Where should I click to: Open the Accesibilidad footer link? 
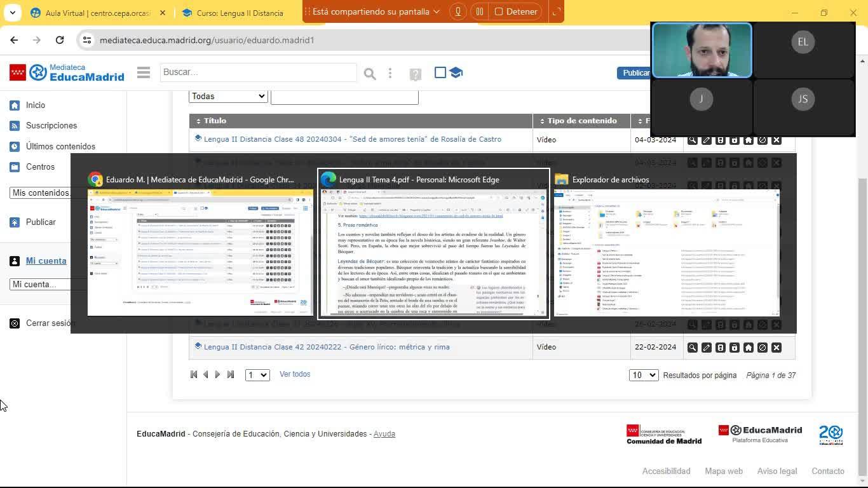[666, 471]
